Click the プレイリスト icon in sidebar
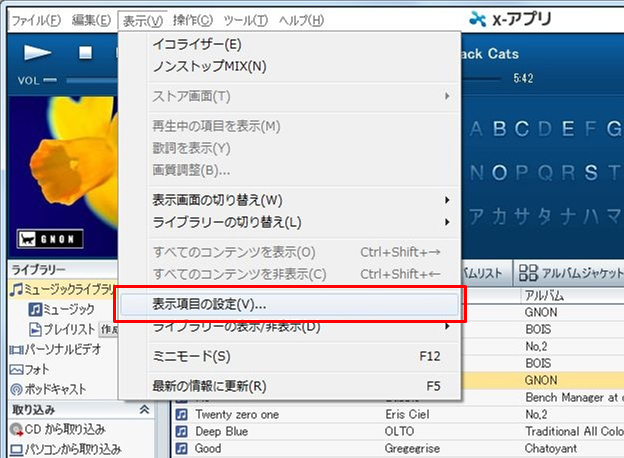 point(34,329)
